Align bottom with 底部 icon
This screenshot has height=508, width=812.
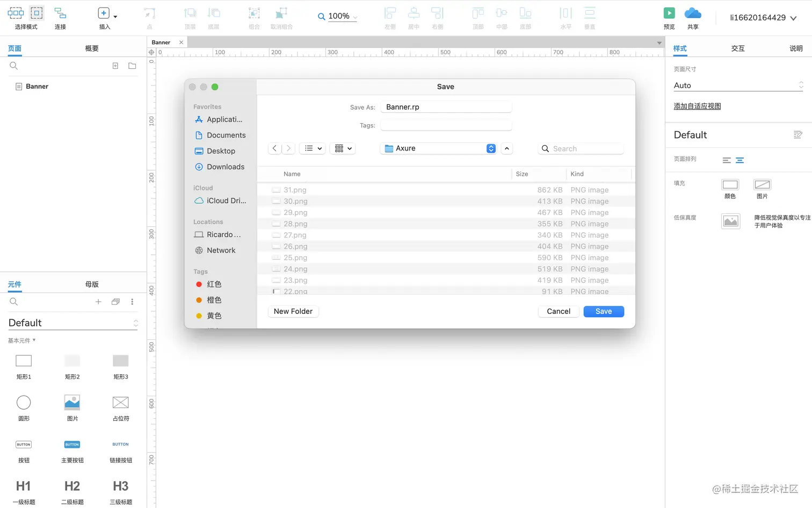click(x=525, y=13)
